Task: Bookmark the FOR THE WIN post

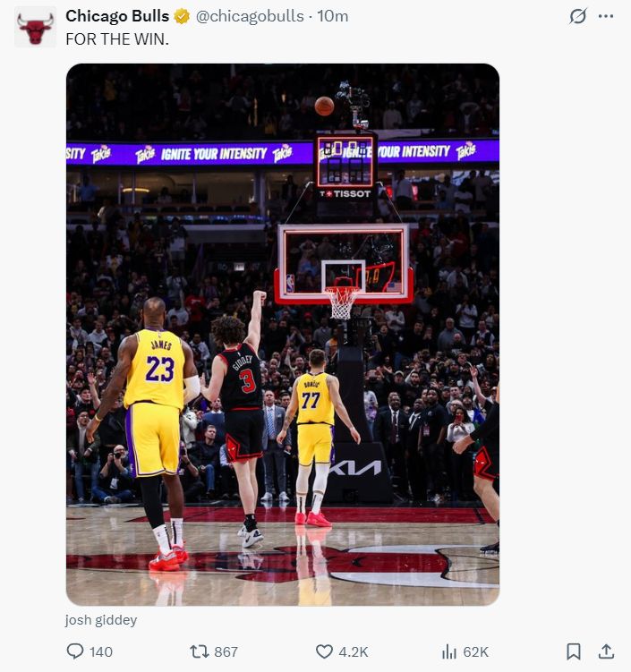Action: click(574, 651)
